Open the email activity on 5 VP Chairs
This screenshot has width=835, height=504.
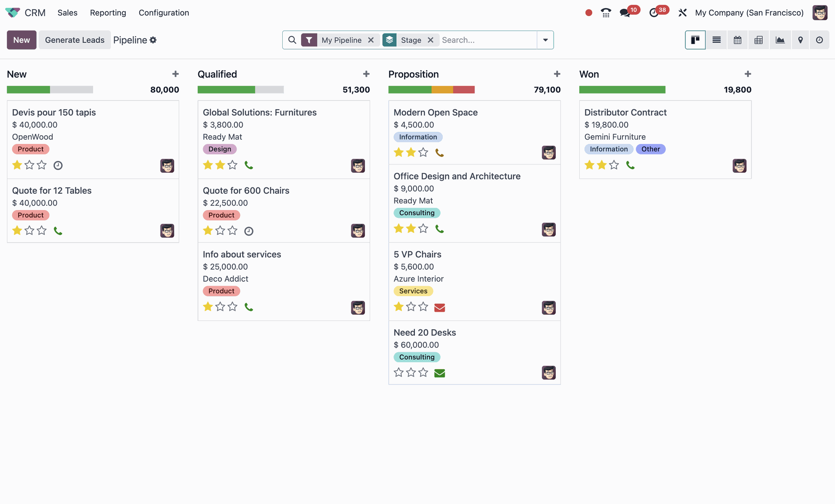pyautogui.click(x=440, y=307)
